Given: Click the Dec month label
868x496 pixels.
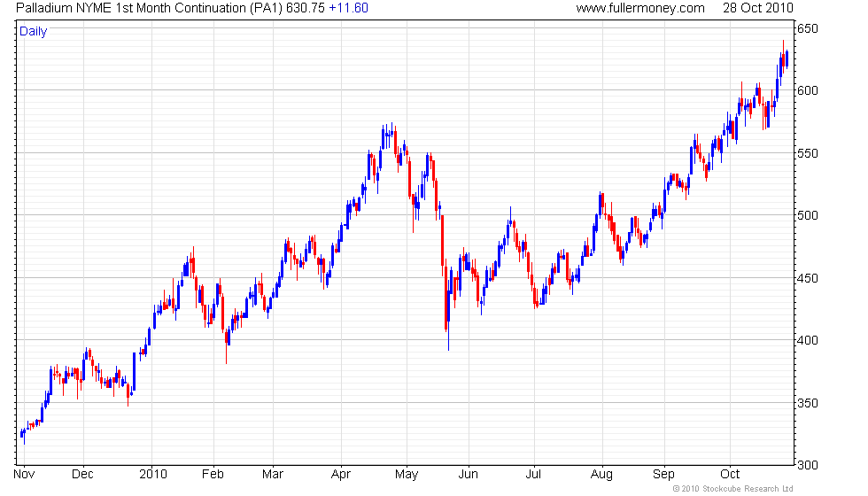Looking at the screenshot, I should 82,475.
